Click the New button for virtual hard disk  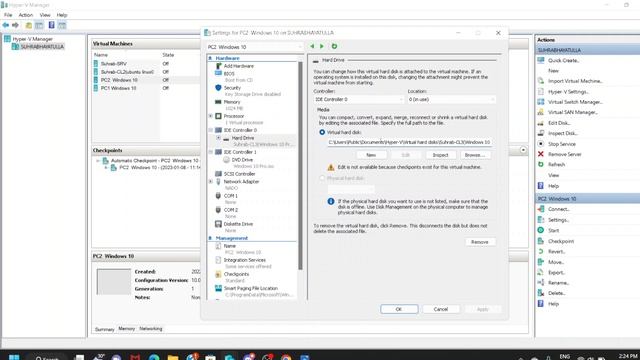pyautogui.click(x=371, y=155)
